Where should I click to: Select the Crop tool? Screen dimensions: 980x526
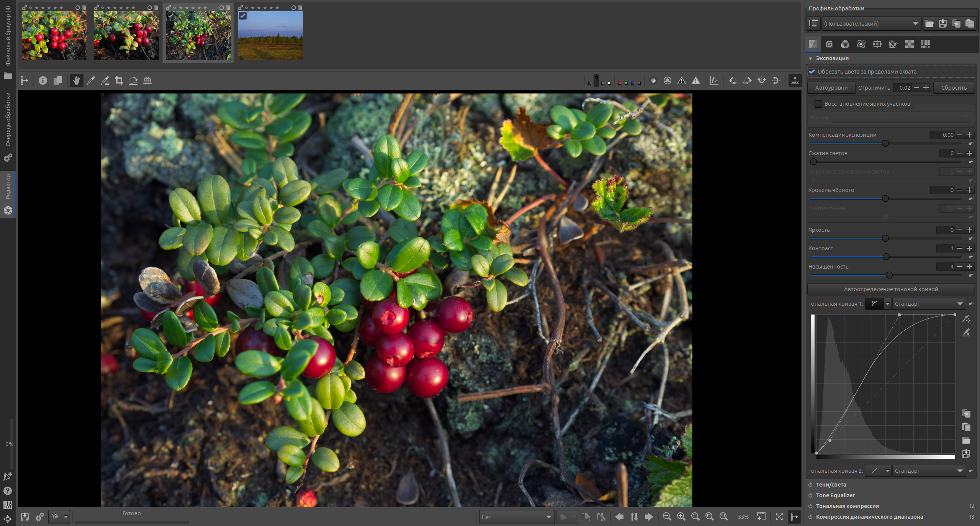[119, 80]
